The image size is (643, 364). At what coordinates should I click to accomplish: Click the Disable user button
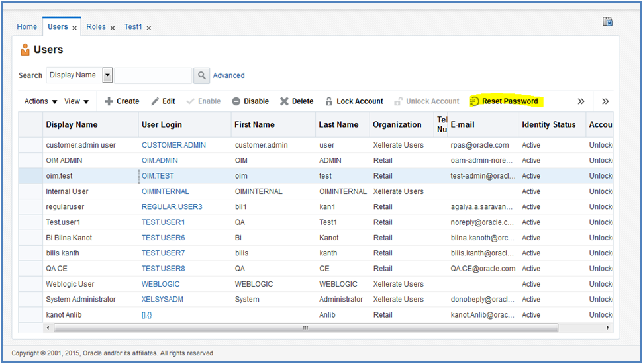(x=250, y=101)
